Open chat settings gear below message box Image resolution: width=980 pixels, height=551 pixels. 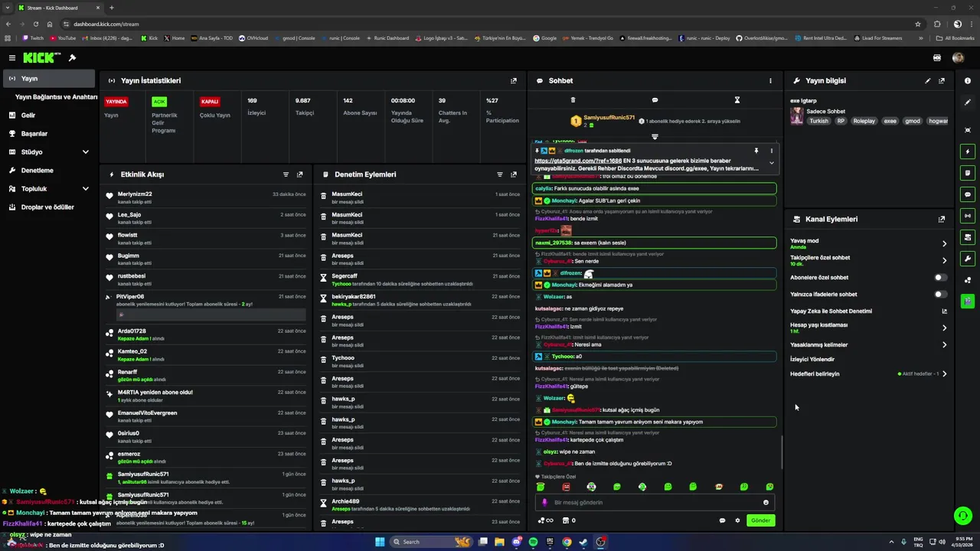coord(738,520)
